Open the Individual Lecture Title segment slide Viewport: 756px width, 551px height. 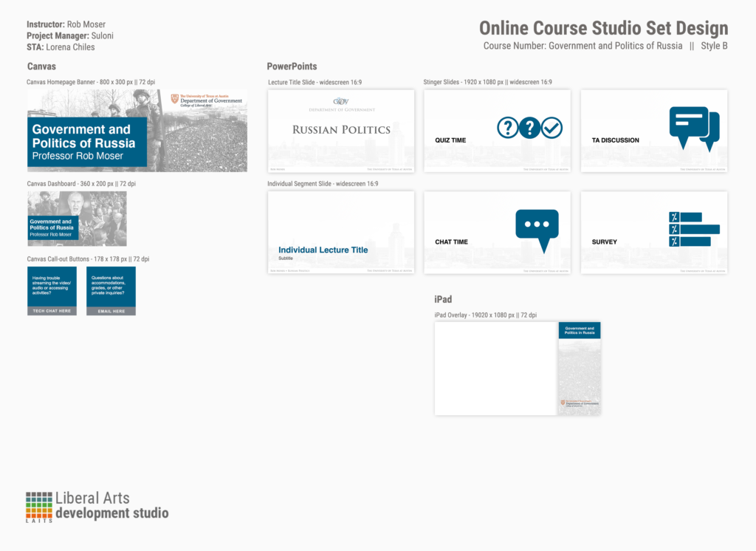[x=341, y=233]
